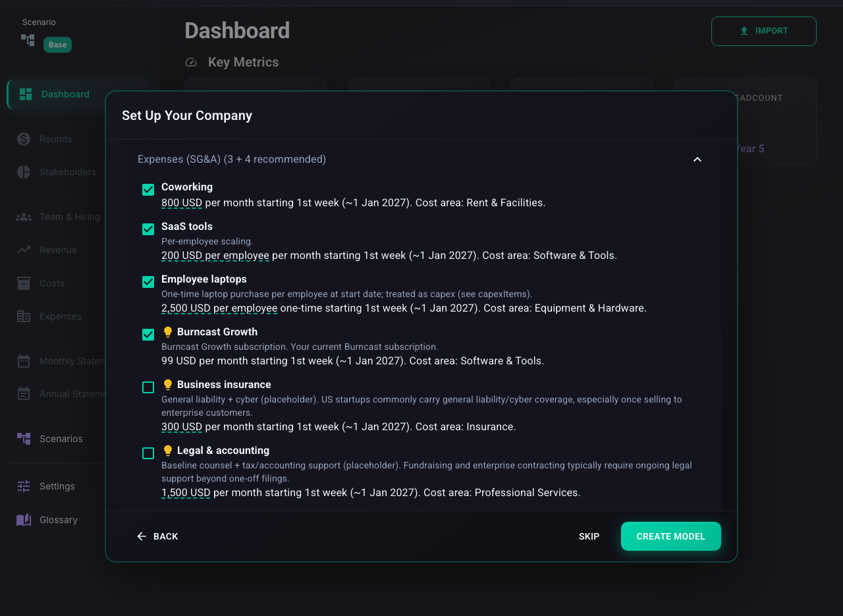
Task: Uncheck the SaaS tools checkbox
Action: [148, 229]
